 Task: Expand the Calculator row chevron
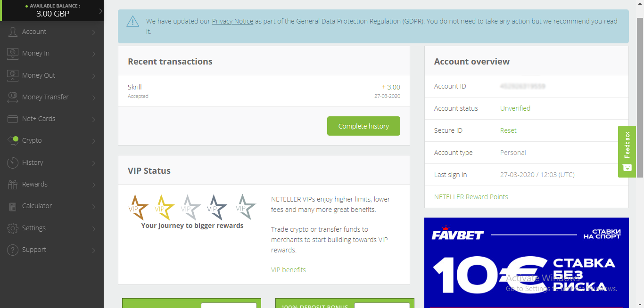(x=94, y=206)
